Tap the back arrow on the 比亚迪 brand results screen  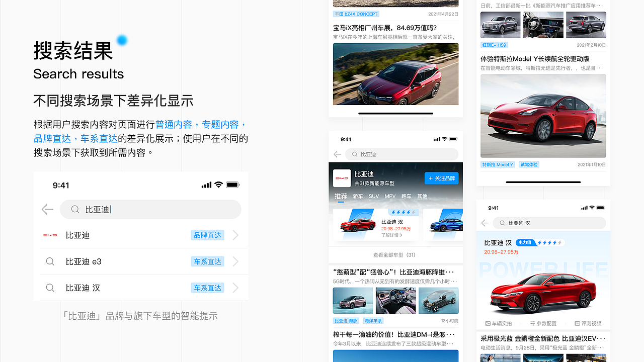tap(337, 154)
